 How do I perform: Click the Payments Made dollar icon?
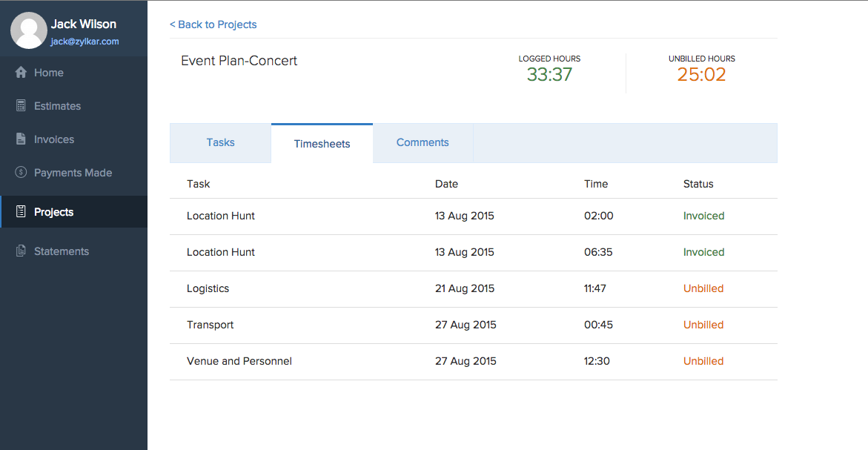click(x=21, y=173)
